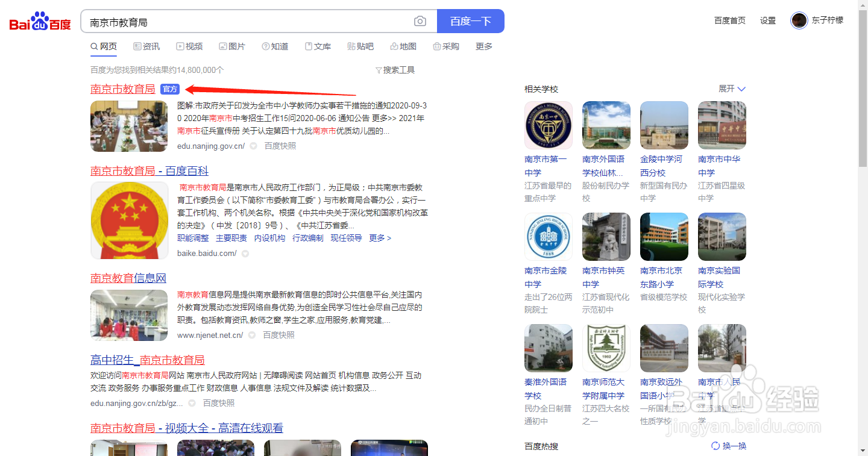
Task: Click the 百度一下 search button
Action: [470, 21]
